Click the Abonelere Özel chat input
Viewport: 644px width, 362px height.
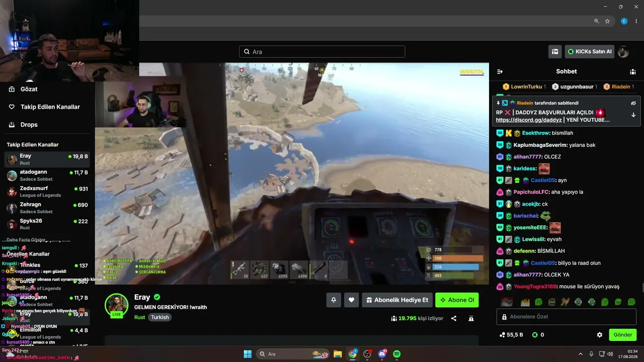click(x=566, y=317)
